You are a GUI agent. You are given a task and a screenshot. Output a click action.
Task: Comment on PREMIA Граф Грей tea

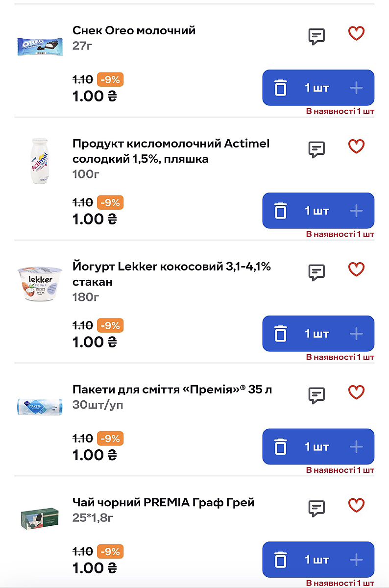(x=316, y=508)
